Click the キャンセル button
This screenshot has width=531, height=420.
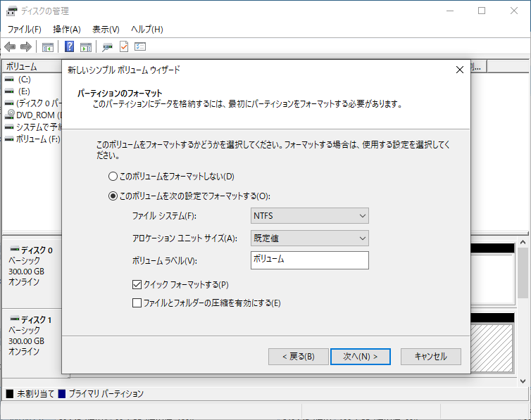431,357
